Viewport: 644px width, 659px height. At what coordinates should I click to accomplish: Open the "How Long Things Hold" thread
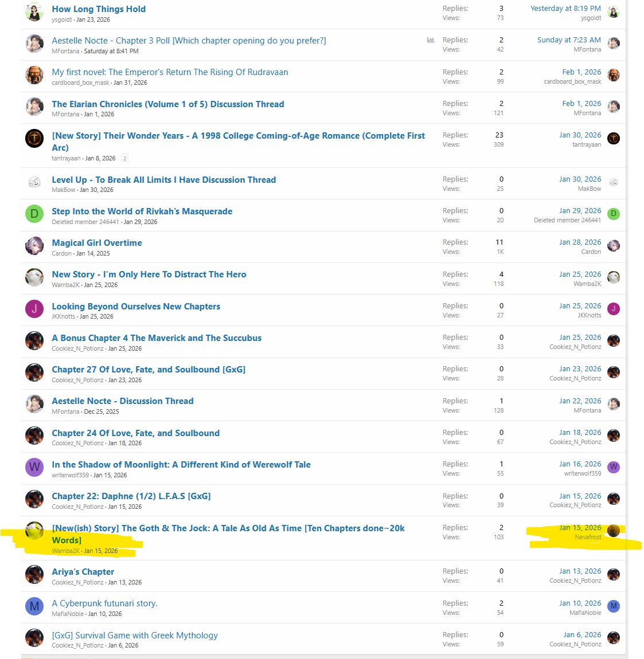coord(99,9)
